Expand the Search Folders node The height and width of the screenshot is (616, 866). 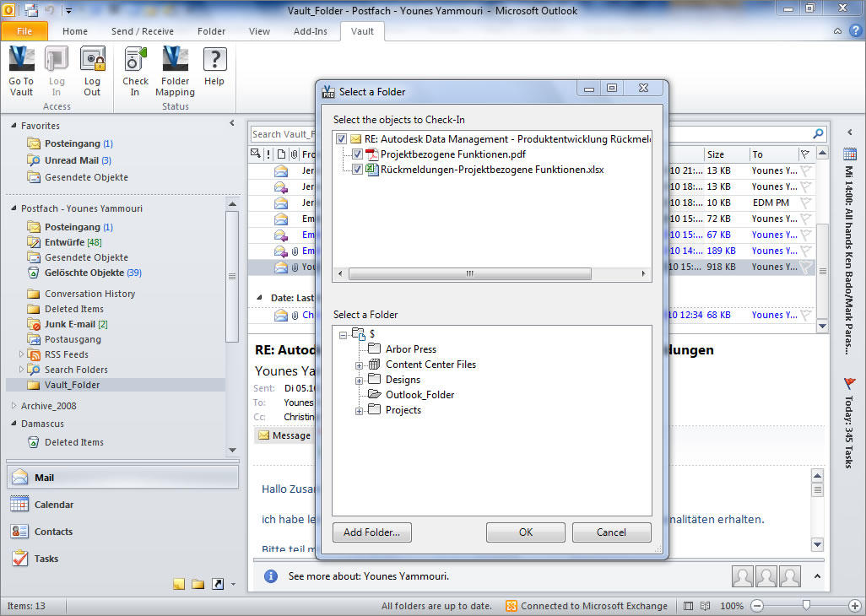(22, 370)
